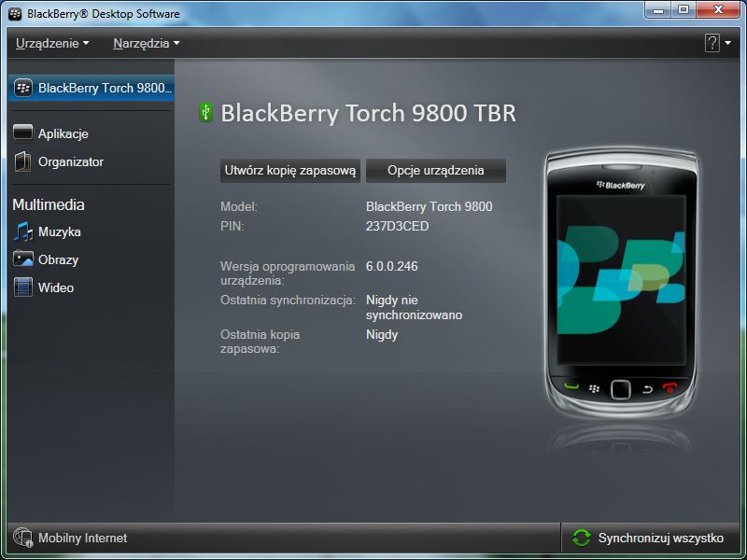Click Mobilny Internet button
Image resolution: width=747 pixels, height=560 pixels.
[x=70, y=539]
